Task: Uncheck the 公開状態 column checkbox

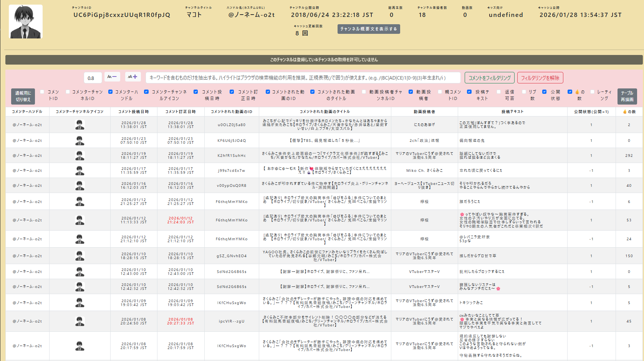Action: pos(545,92)
